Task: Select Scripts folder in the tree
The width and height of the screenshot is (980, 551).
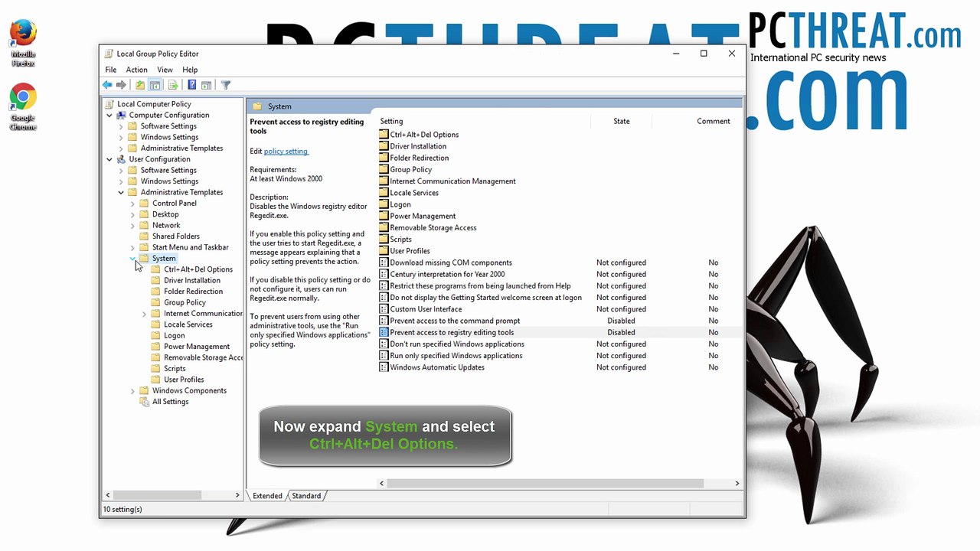Action: click(175, 369)
